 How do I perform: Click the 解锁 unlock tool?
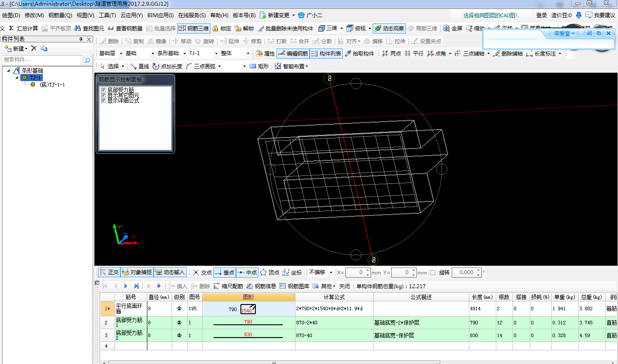244,28
